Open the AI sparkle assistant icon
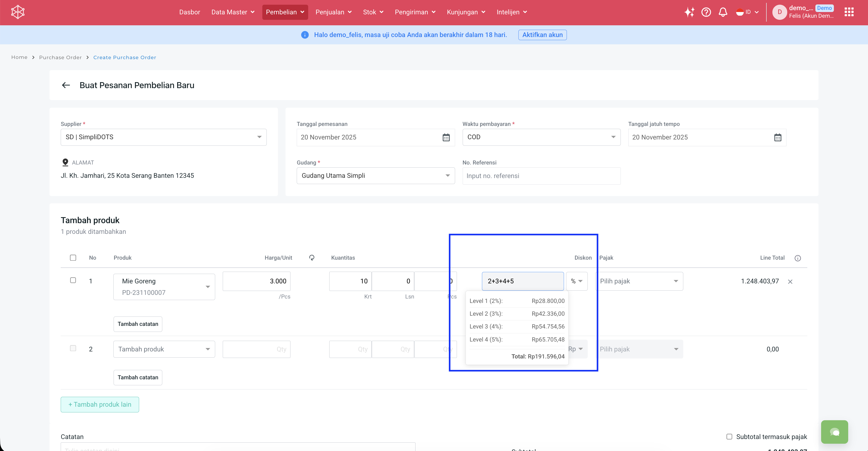 coord(689,12)
